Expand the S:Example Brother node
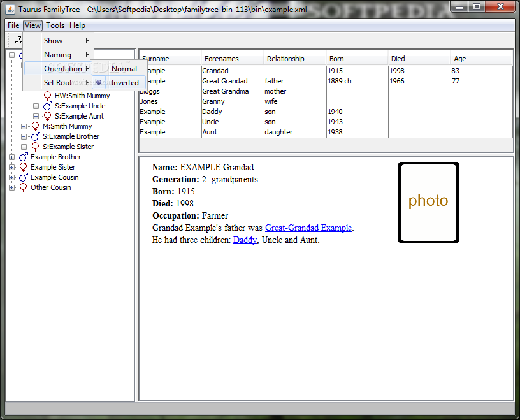This screenshot has height=420, width=520. click(24, 136)
